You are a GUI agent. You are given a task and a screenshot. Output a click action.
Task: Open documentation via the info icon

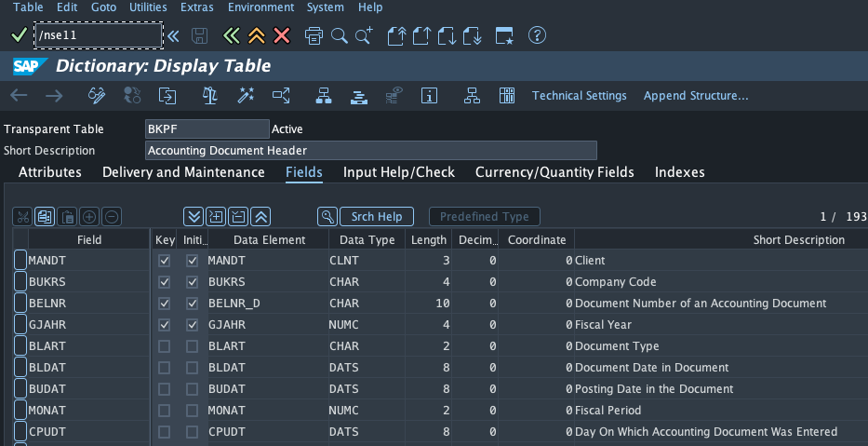pyautogui.click(x=430, y=95)
